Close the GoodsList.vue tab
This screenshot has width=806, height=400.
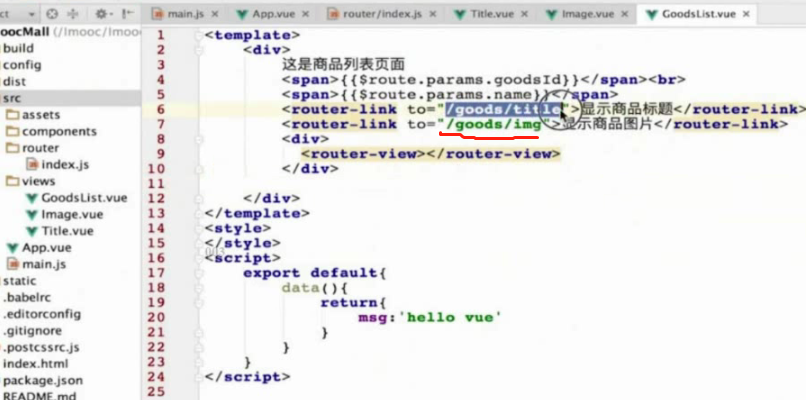[x=746, y=14]
